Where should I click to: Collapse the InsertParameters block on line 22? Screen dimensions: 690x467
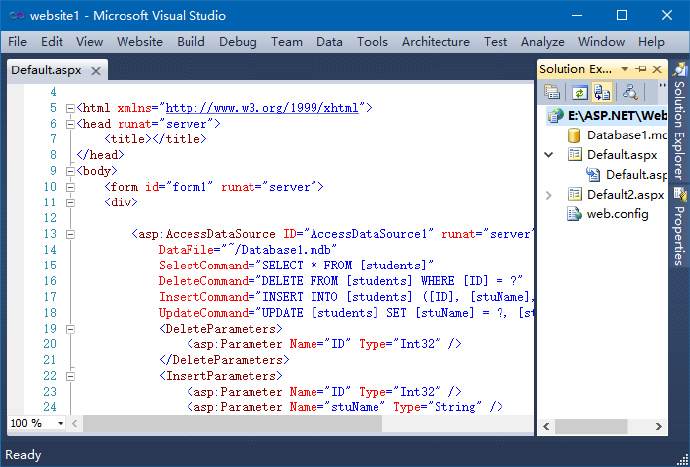[x=70, y=376]
